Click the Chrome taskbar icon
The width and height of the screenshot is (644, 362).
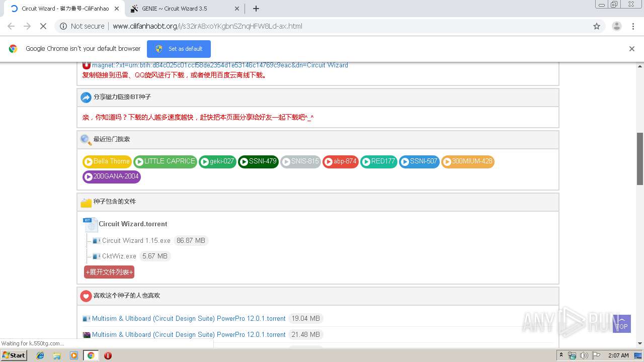point(91,355)
